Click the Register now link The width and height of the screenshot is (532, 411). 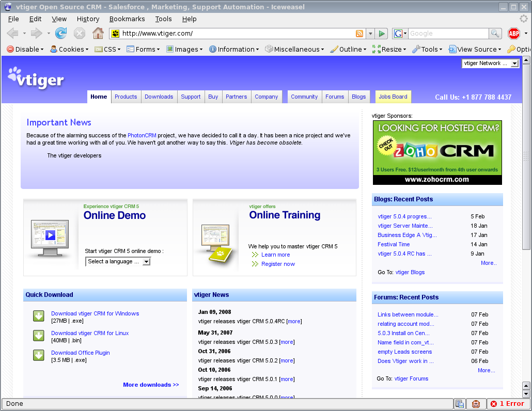278,264
